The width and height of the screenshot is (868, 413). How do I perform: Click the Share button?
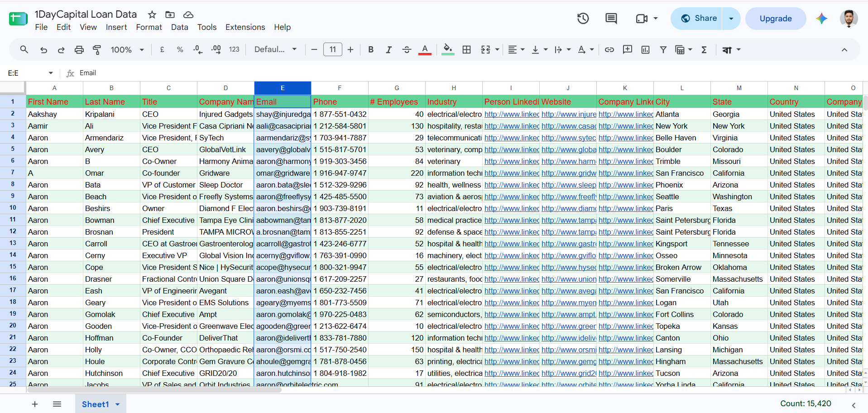pyautogui.click(x=697, y=19)
